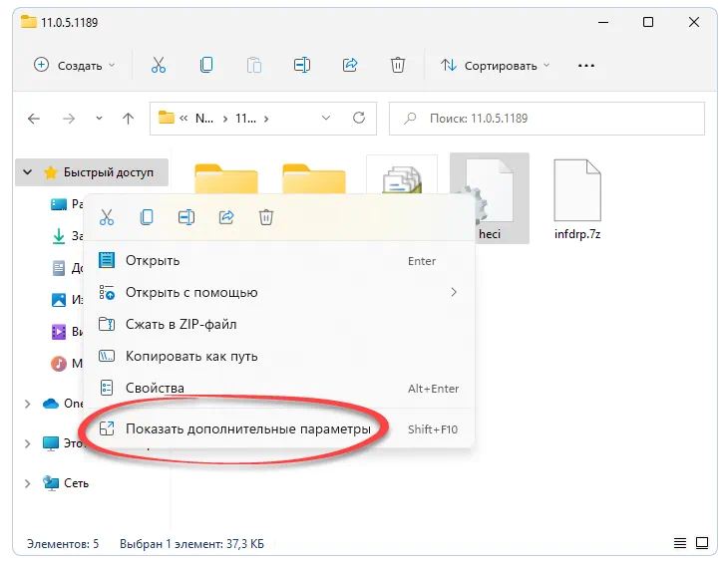The width and height of the screenshot is (728, 565).
Task: Click Cut icon in the context menu
Action: pyautogui.click(x=107, y=217)
